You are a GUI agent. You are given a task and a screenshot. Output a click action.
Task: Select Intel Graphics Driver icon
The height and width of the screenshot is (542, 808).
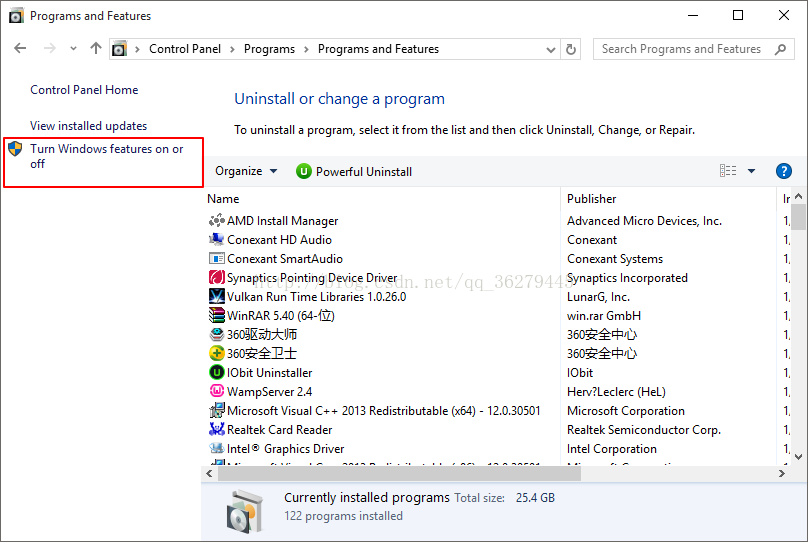coord(217,448)
